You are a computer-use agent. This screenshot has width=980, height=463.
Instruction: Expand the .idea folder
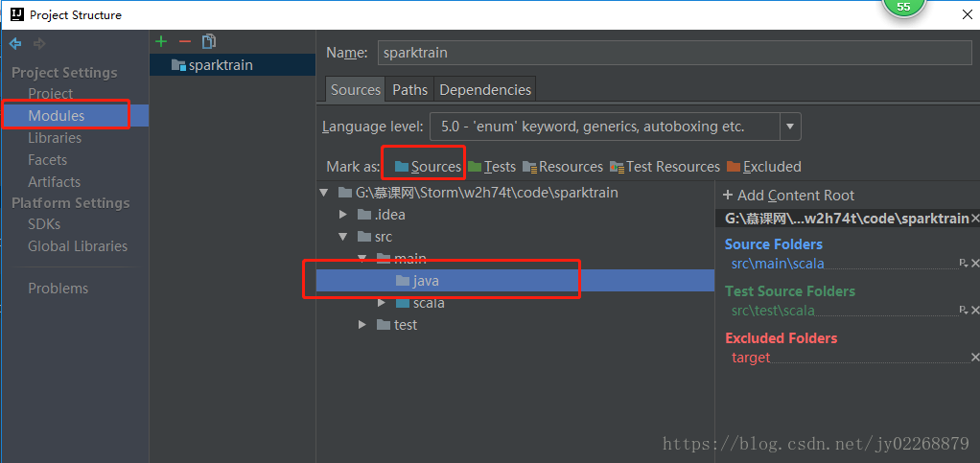[x=342, y=215]
